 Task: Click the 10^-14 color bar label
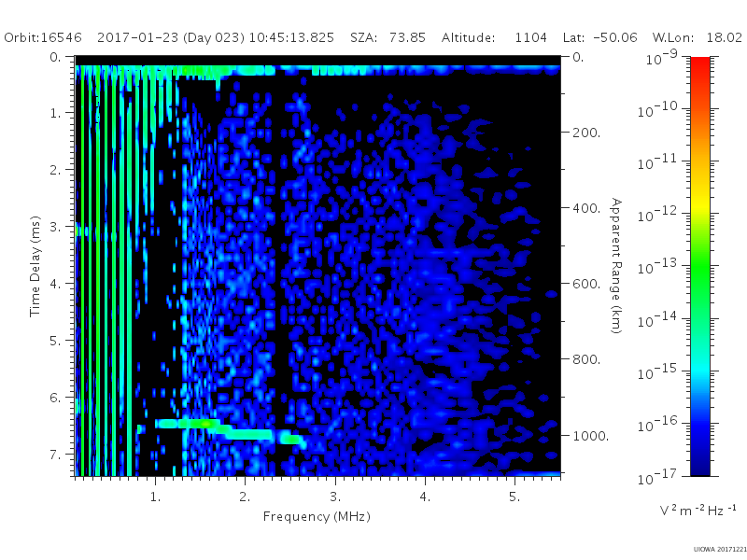(x=658, y=320)
